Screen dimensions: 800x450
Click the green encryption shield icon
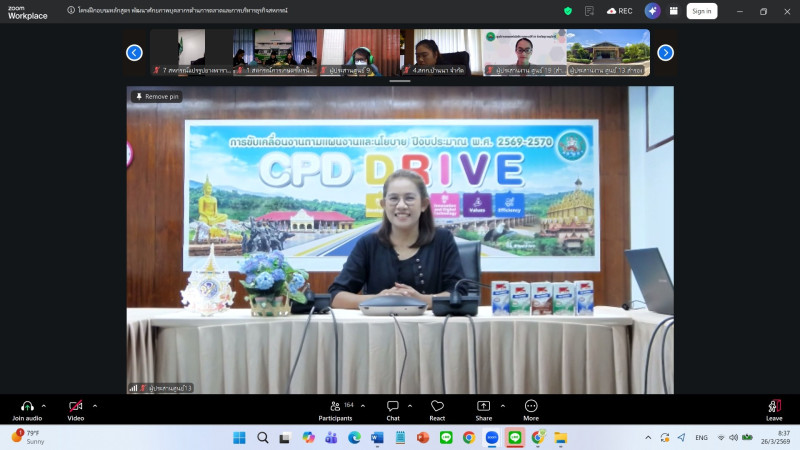tap(568, 11)
